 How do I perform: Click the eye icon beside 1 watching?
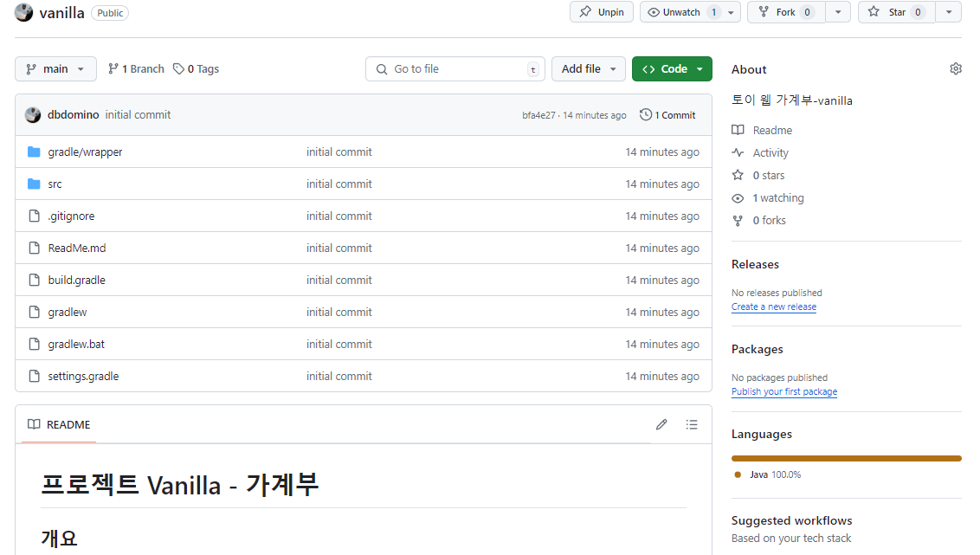738,198
